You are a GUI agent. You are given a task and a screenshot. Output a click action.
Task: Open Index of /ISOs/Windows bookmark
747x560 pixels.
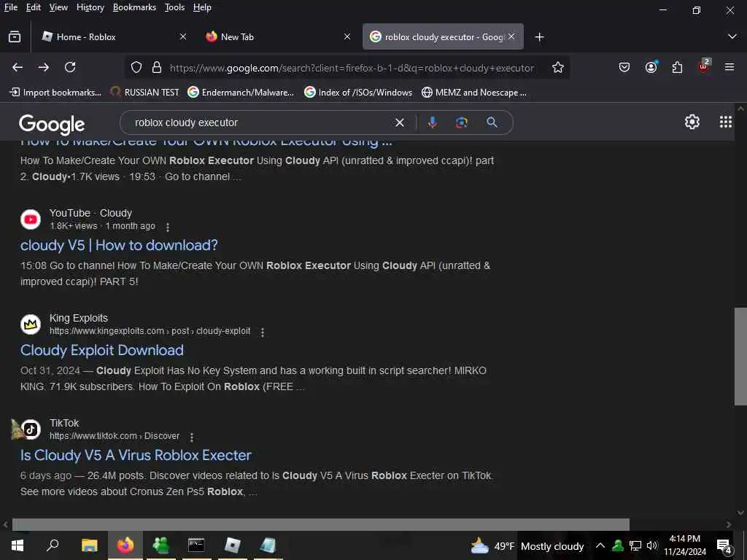[358, 93]
